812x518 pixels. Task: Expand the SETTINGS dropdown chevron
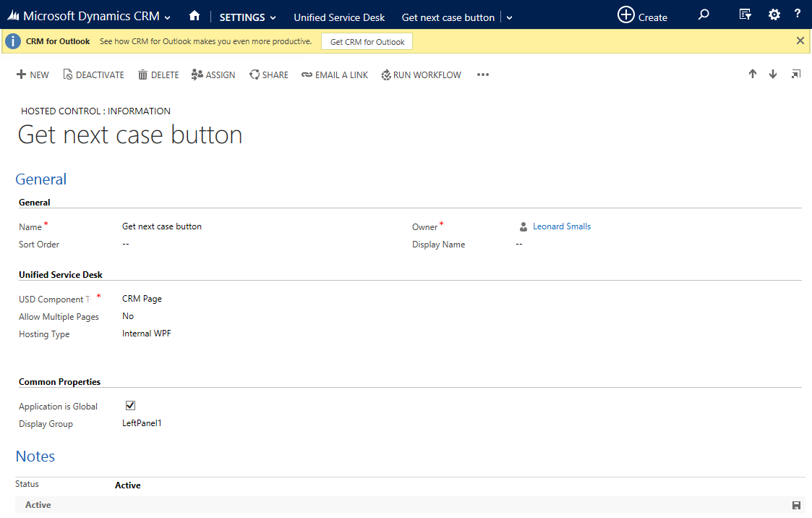click(x=273, y=18)
